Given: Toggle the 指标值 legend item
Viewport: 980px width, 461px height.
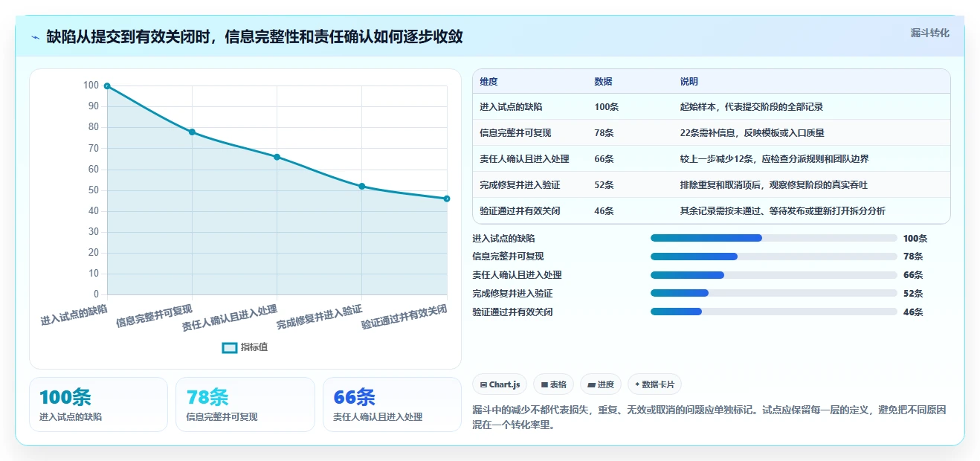Looking at the screenshot, I should point(245,346).
